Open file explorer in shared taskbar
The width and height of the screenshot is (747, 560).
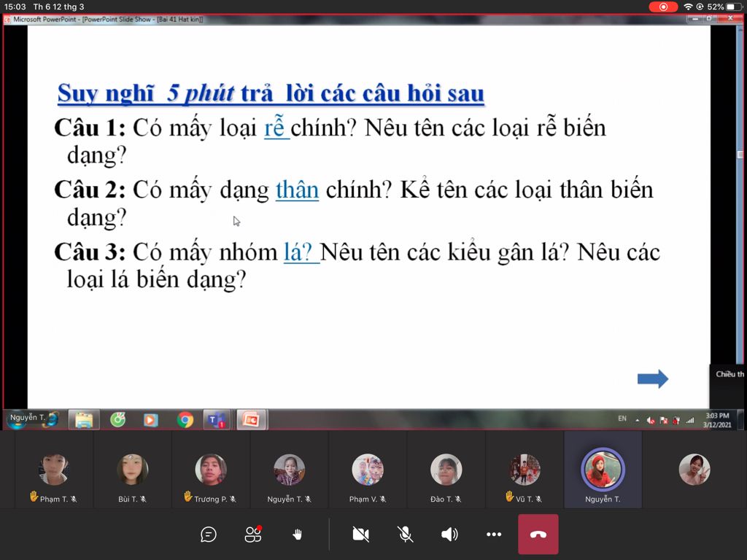tap(84, 420)
